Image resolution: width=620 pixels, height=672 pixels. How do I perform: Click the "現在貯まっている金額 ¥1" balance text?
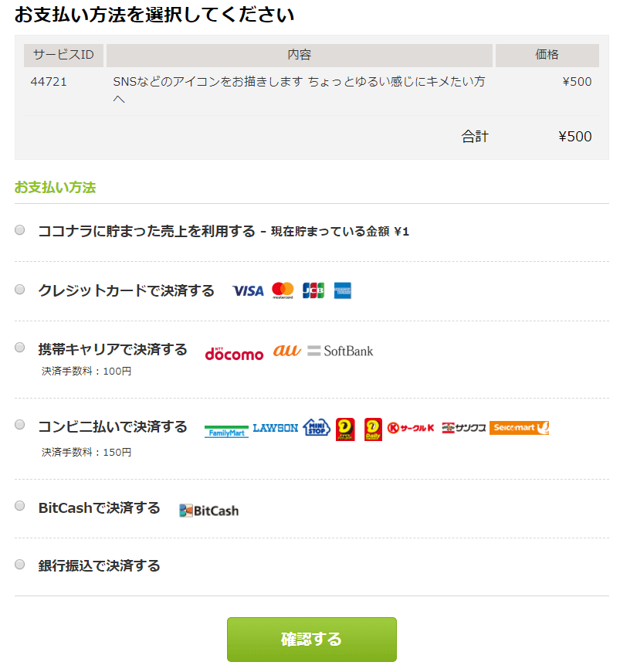(340, 232)
